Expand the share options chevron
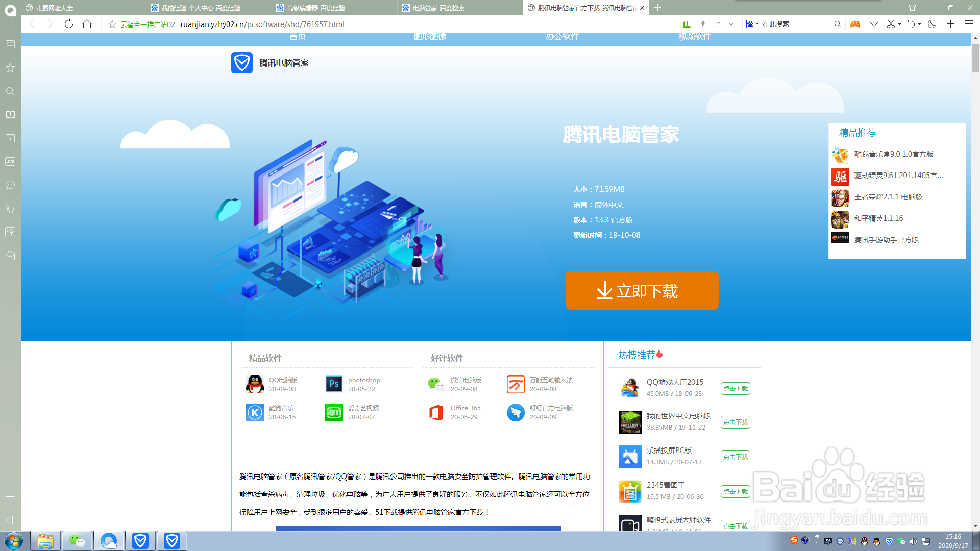 (731, 24)
